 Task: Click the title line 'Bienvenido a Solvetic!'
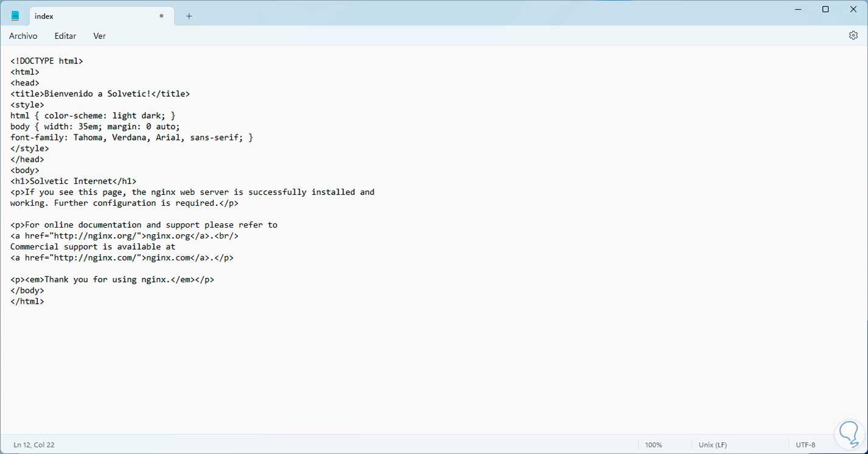[100, 94]
